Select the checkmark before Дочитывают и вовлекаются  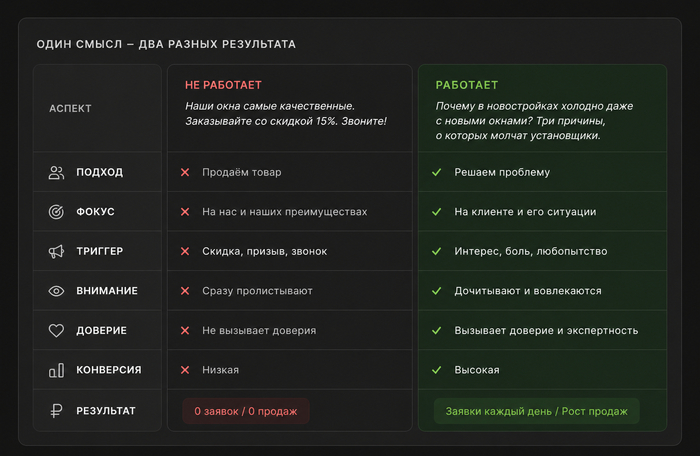[437, 291]
